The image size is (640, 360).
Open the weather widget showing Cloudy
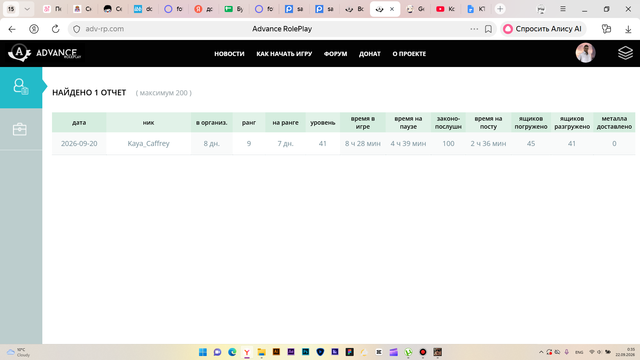19,352
